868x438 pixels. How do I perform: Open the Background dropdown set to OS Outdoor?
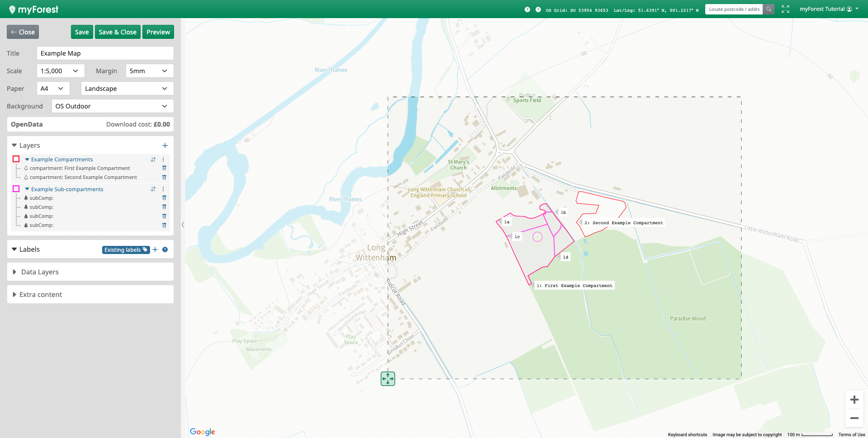pos(112,106)
